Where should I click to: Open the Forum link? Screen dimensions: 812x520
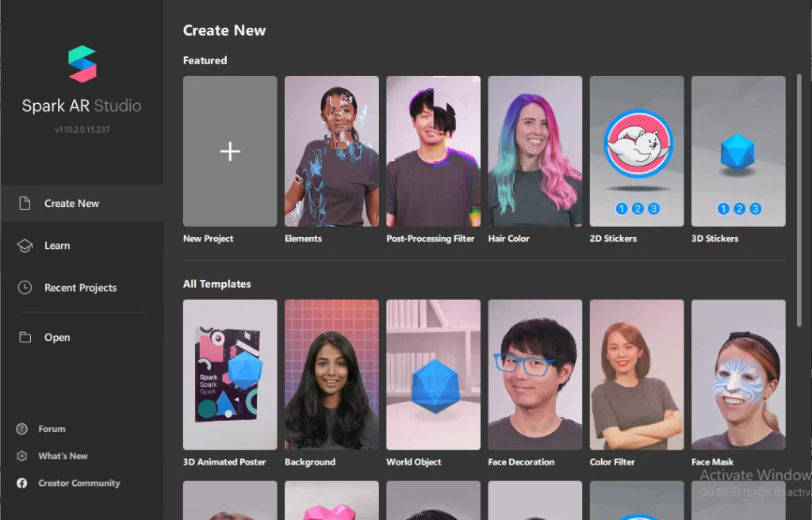pyautogui.click(x=52, y=429)
